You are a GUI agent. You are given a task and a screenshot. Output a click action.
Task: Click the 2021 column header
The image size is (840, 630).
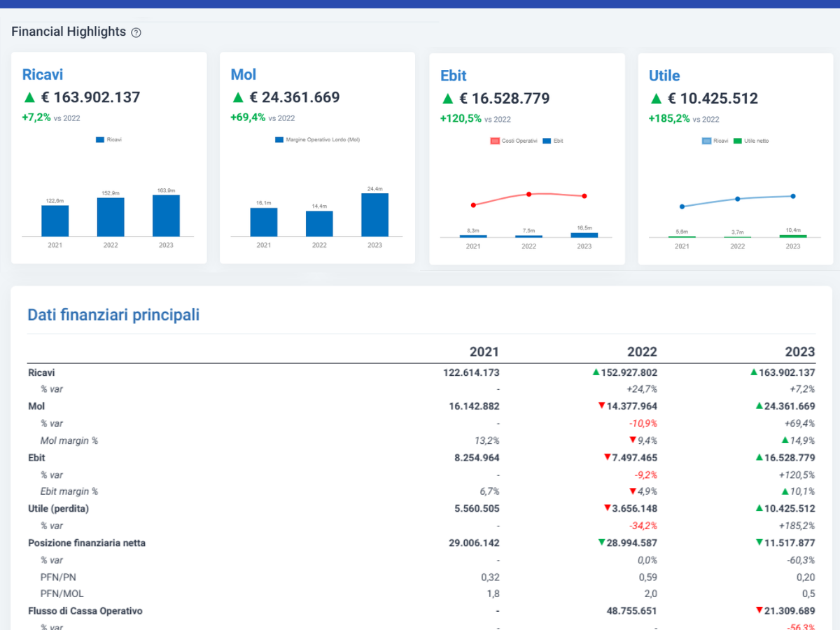pyautogui.click(x=484, y=352)
